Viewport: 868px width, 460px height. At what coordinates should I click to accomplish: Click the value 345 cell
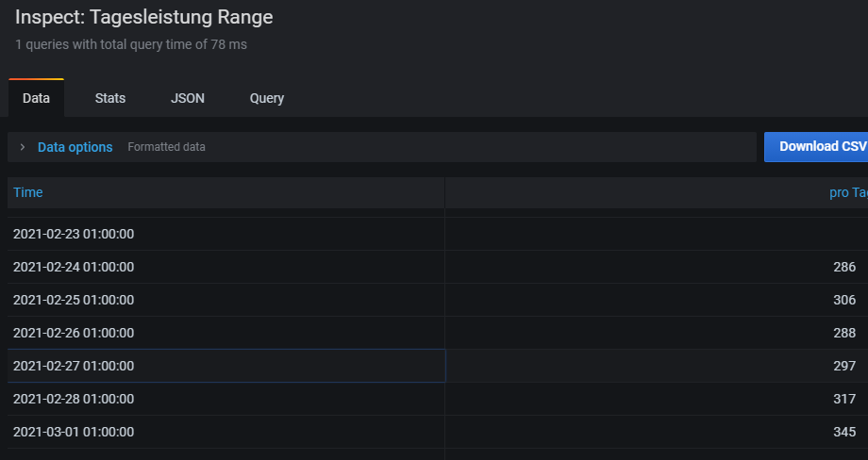[843, 432]
